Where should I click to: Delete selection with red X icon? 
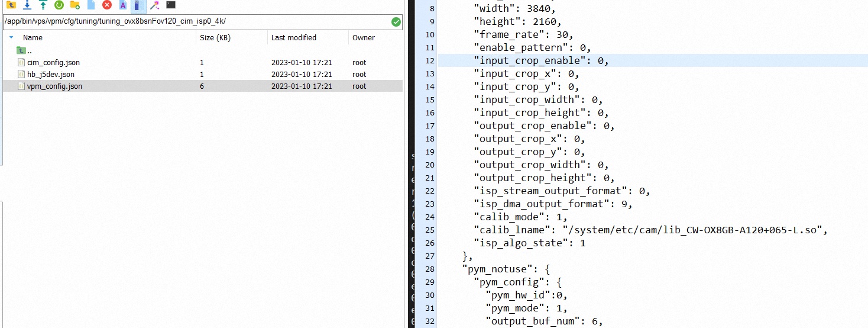point(106,5)
